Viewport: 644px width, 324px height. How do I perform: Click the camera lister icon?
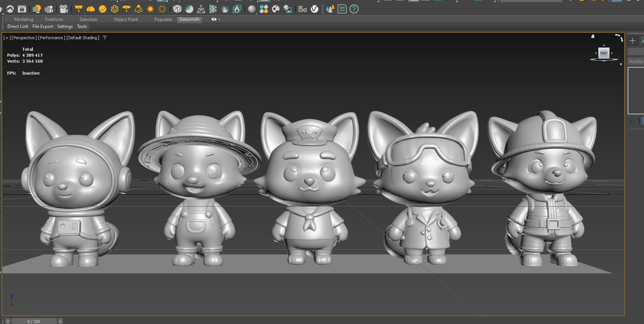49,9
